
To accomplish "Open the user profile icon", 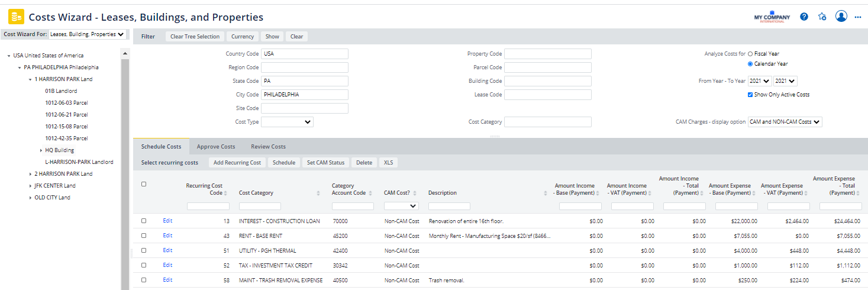I will click(841, 16).
